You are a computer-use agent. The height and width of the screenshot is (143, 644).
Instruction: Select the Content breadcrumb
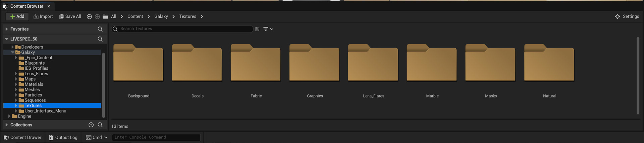pyautogui.click(x=135, y=16)
